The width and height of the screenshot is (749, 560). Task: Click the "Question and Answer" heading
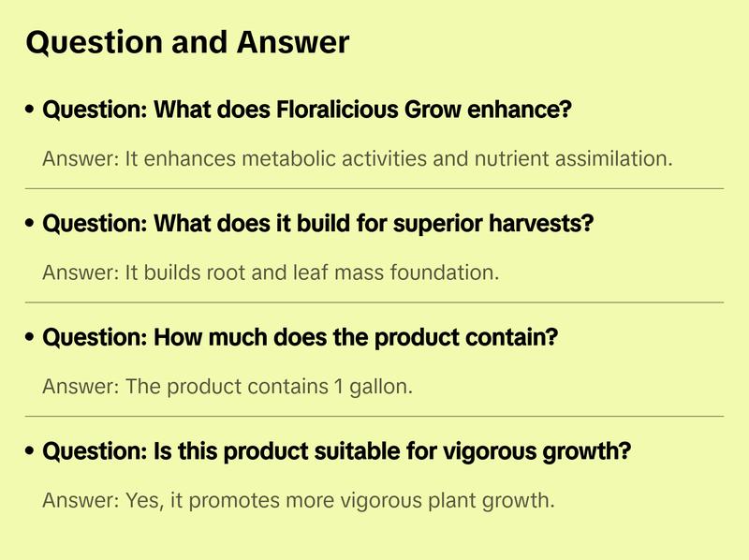187,42
